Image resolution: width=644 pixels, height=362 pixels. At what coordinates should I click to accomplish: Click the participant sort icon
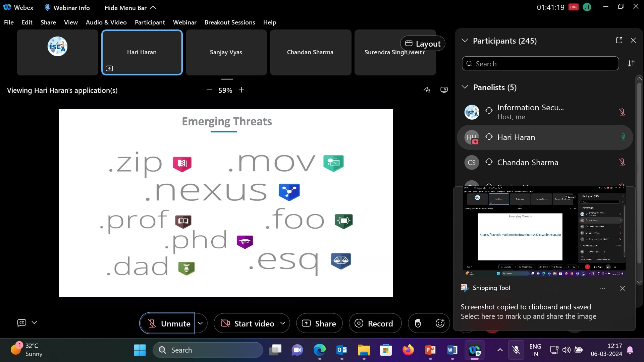click(631, 64)
